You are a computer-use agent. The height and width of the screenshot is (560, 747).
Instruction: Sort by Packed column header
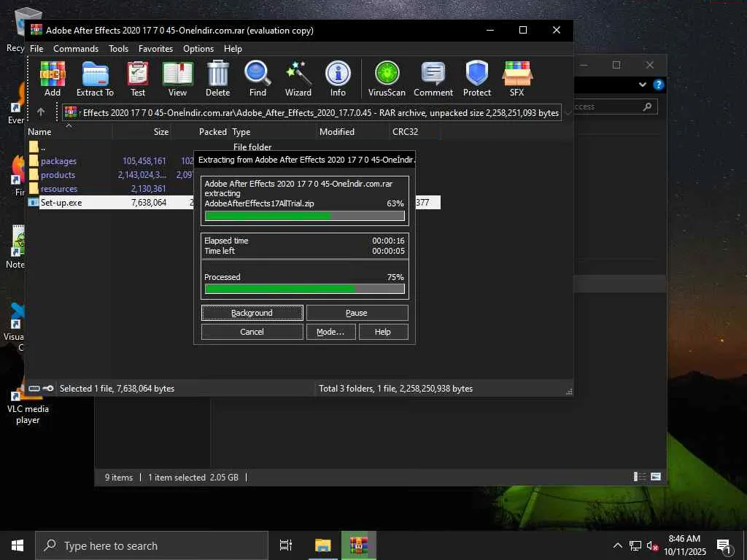(199, 132)
